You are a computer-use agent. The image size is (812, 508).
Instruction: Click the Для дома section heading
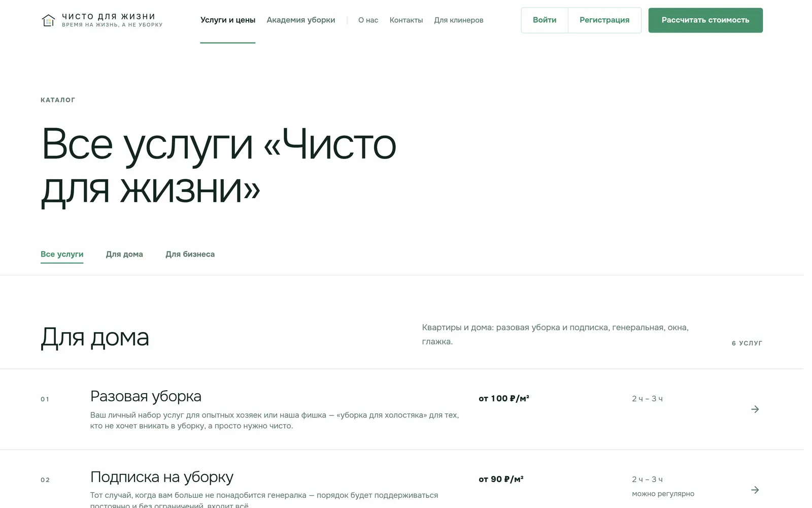click(95, 337)
